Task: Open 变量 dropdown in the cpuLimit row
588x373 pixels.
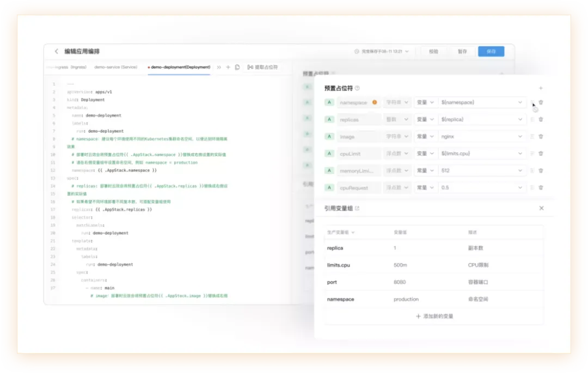Action: [425, 153]
